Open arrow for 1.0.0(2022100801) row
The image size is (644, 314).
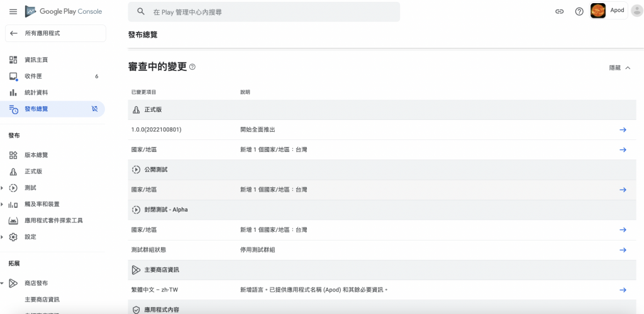(623, 129)
